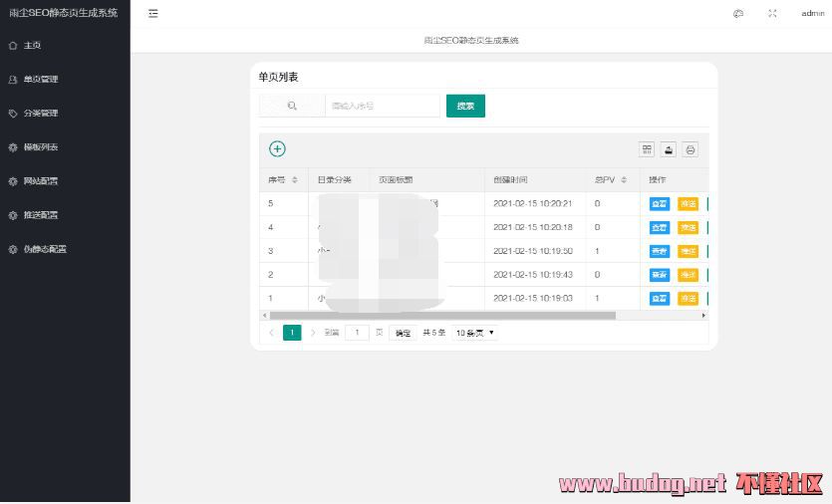Click the 请输入序号 search input field

tap(383, 106)
